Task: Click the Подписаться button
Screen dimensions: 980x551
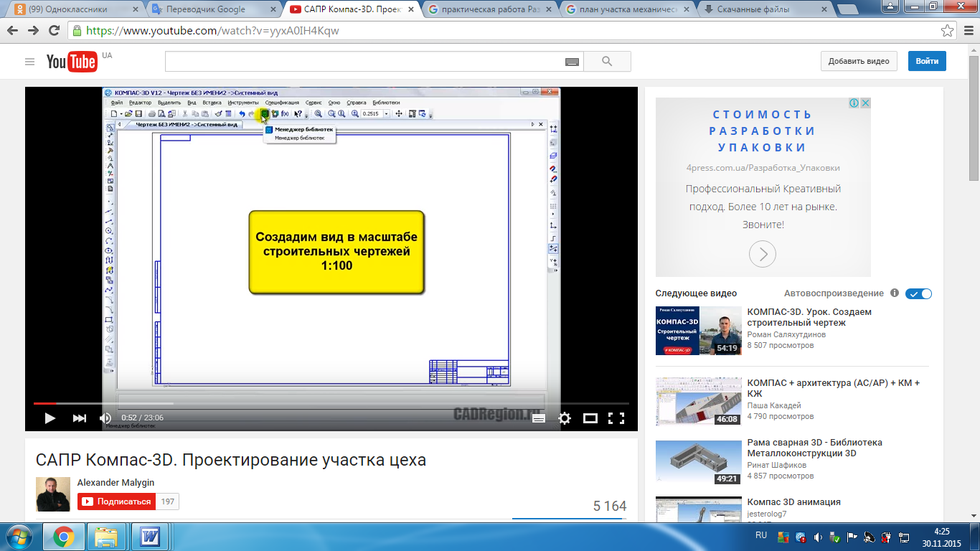Action: [x=116, y=501]
